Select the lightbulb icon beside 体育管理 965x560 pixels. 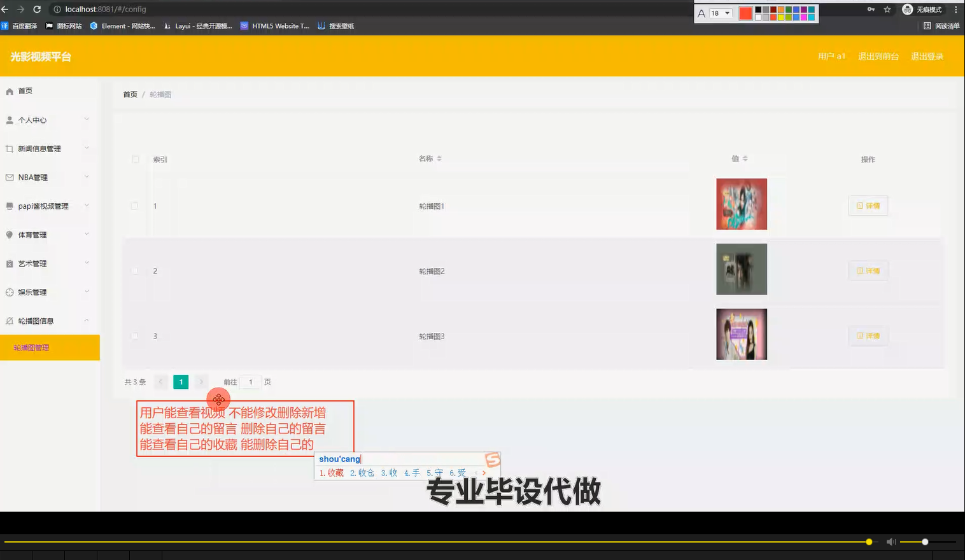(9, 234)
